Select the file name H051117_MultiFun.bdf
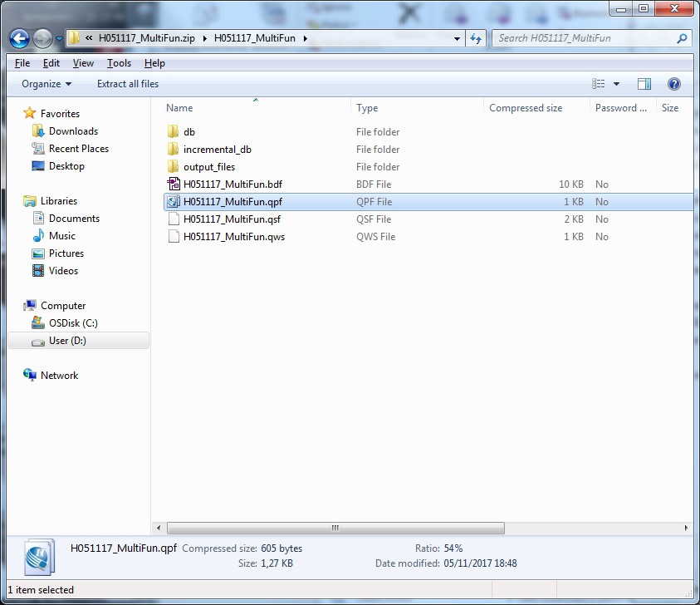Screen dimensions: 700x605 click(233, 184)
